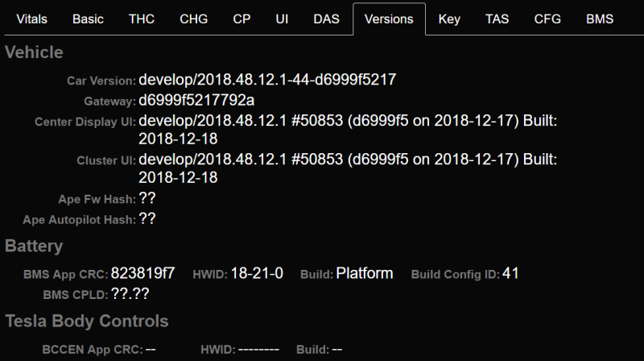644x361 pixels.
Task: Click the Tesla Body Controls heading
Action: 87,321
